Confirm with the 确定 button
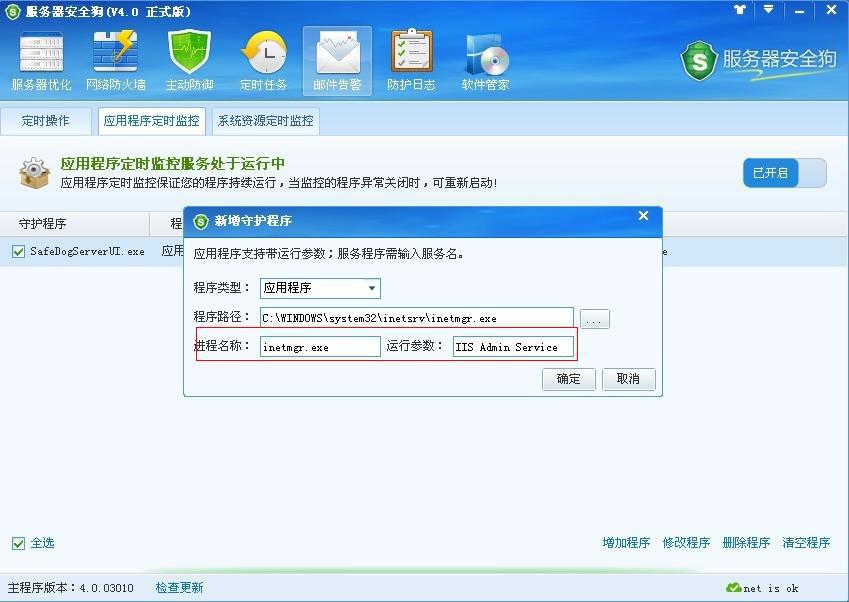The image size is (849, 602). [568, 379]
